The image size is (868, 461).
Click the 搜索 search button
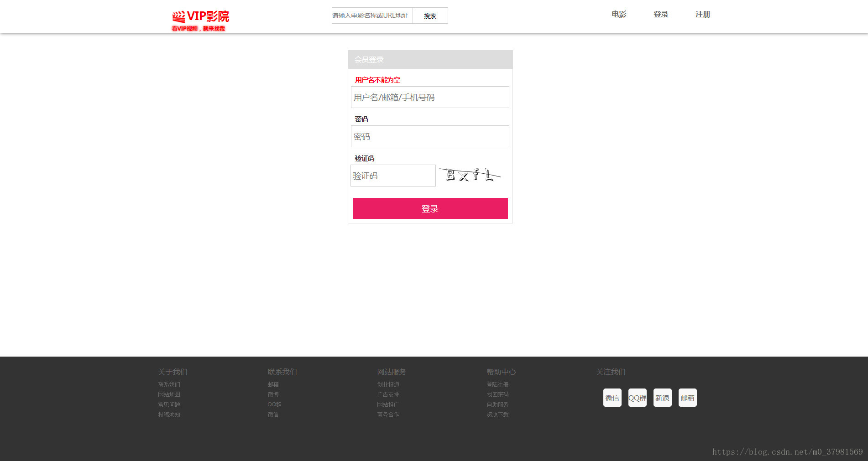point(430,16)
